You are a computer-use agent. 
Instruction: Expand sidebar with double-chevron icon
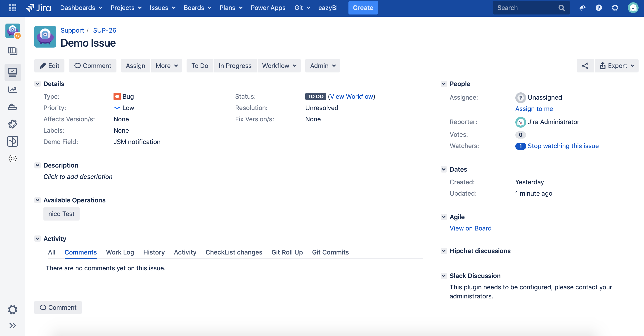(x=12, y=325)
